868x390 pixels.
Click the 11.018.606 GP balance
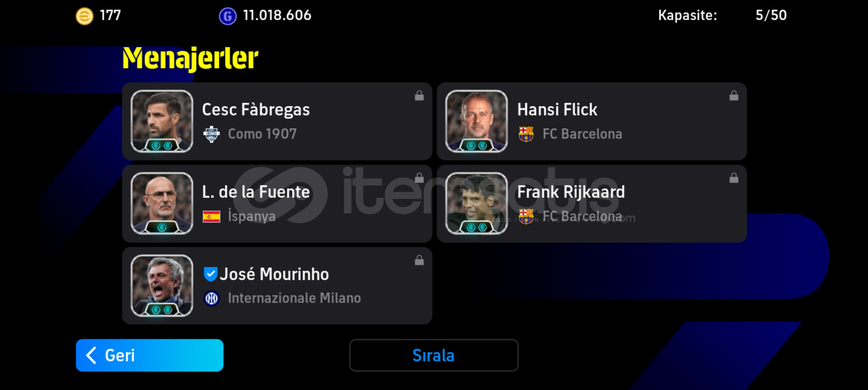tap(277, 16)
